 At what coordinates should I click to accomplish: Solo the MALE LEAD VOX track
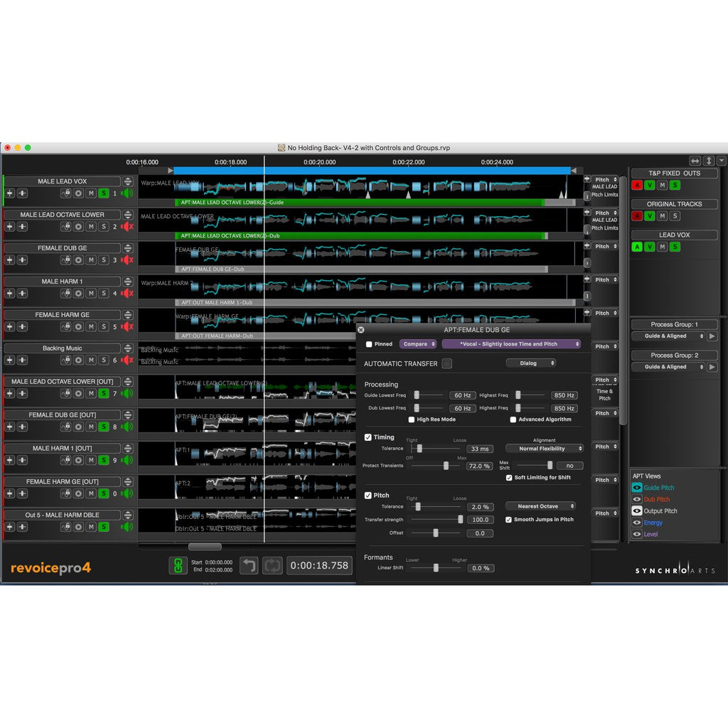(102, 193)
